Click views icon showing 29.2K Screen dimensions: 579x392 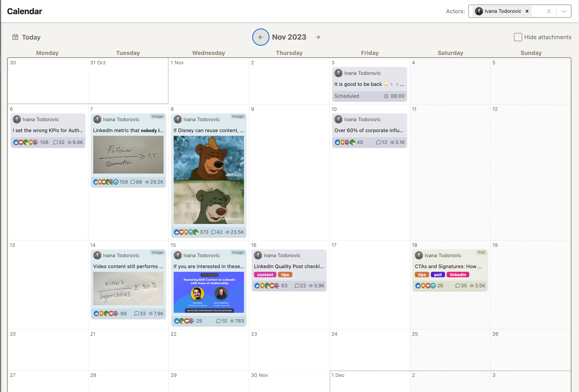[x=147, y=182]
